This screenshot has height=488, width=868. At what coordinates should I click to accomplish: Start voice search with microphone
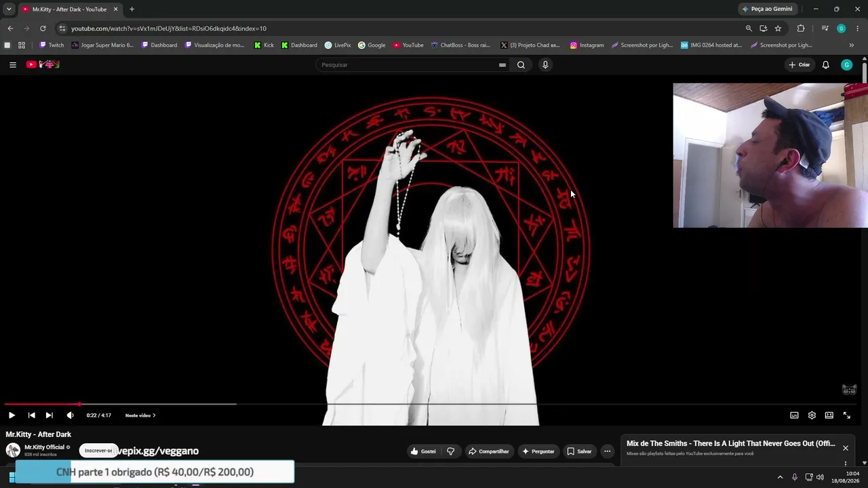pos(545,65)
